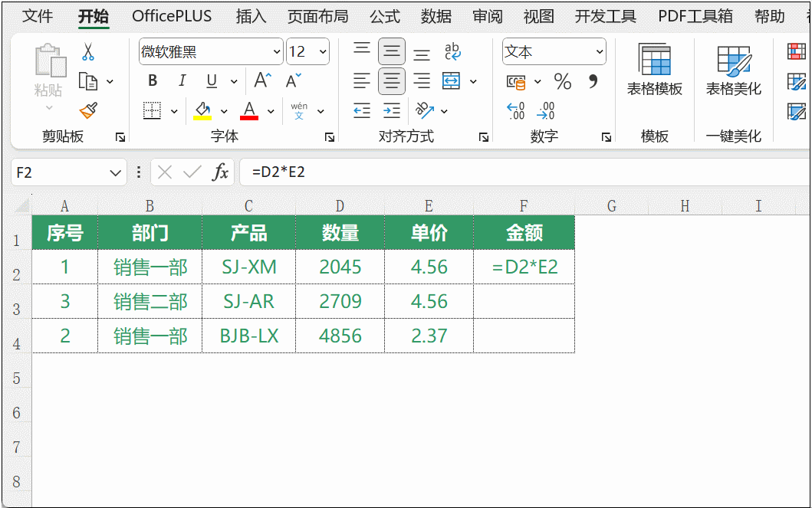Expand Copy options arrow
The height and width of the screenshot is (508, 812).
(x=110, y=81)
